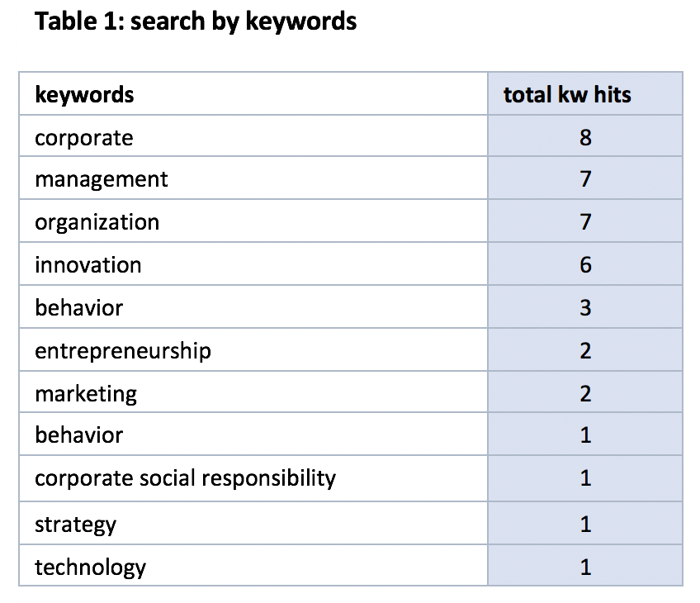Click the "behavior" keyword with 3 hits
The width and height of the screenshot is (700, 603).
(78, 308)
